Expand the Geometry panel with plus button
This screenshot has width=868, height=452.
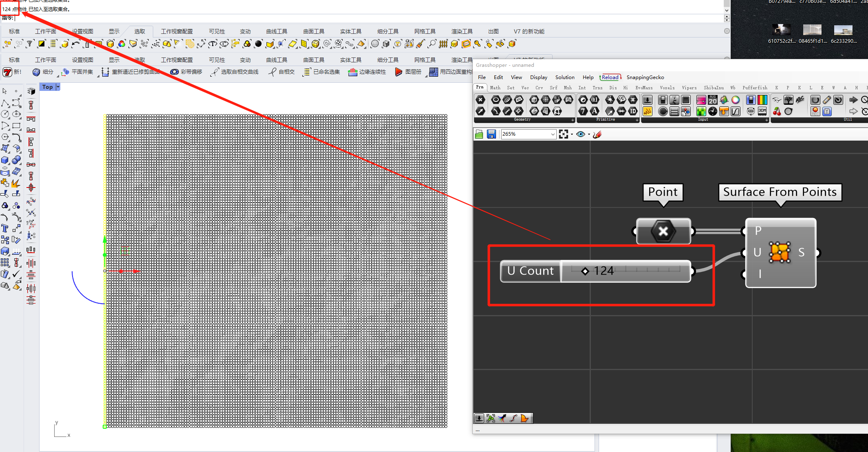click(573, 120)
